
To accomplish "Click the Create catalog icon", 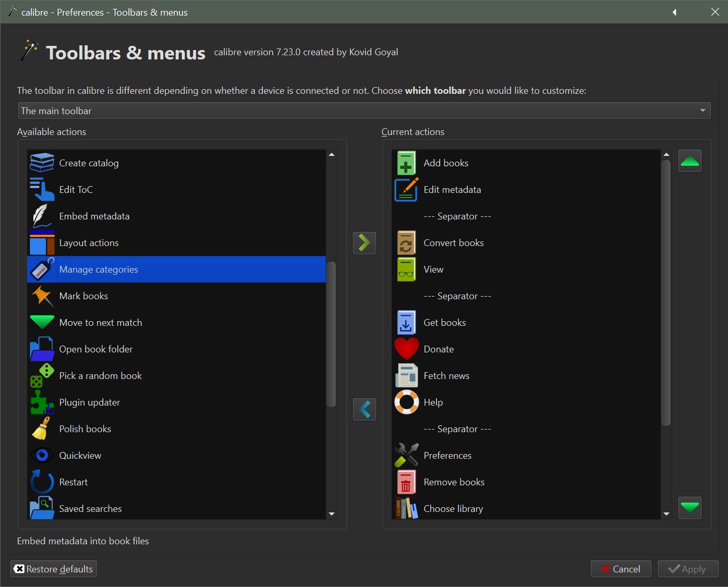I will [x=42, y=163].
